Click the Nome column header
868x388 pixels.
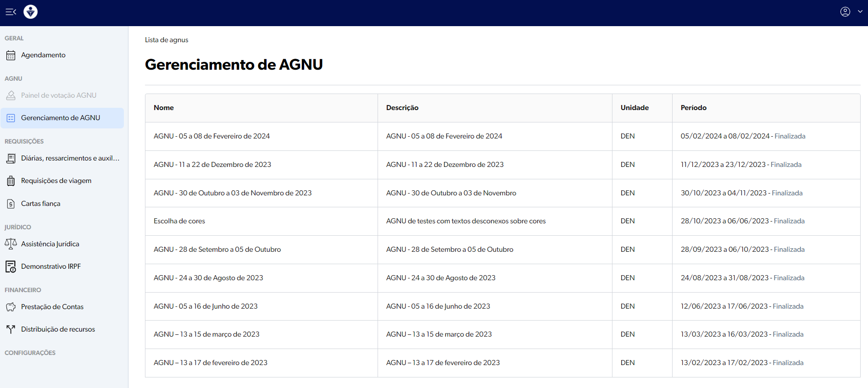164,108
